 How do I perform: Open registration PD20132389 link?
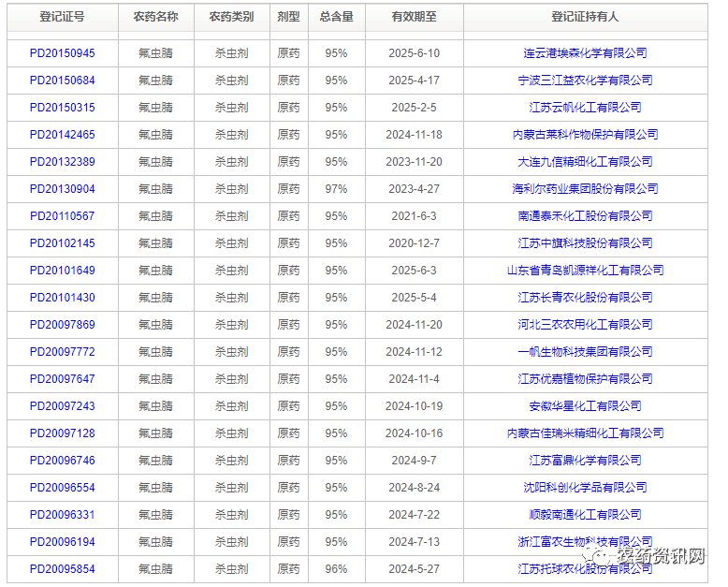pyautogui.click(x=62, y=162)
